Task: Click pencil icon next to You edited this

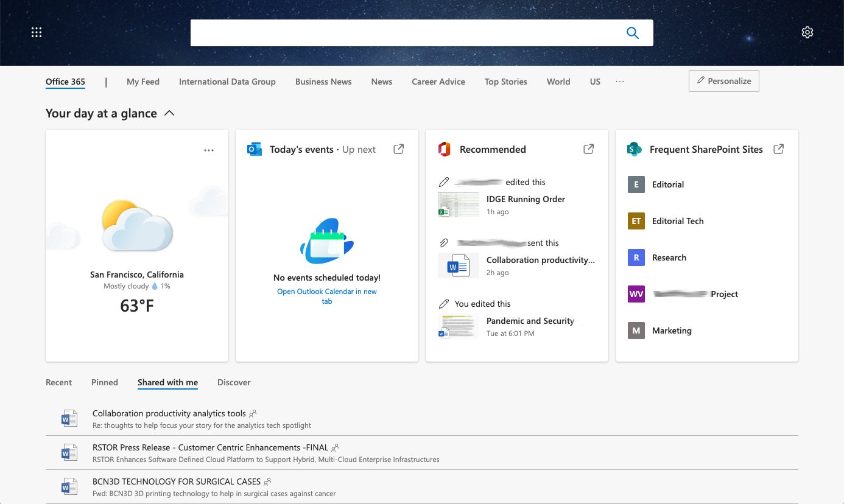Action: tap(444, 304)
